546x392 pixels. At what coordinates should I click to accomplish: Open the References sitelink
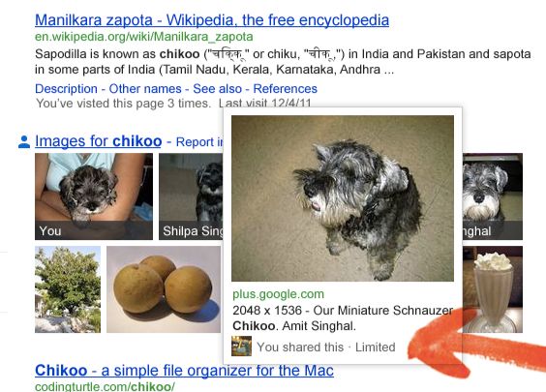coord(286,89)
